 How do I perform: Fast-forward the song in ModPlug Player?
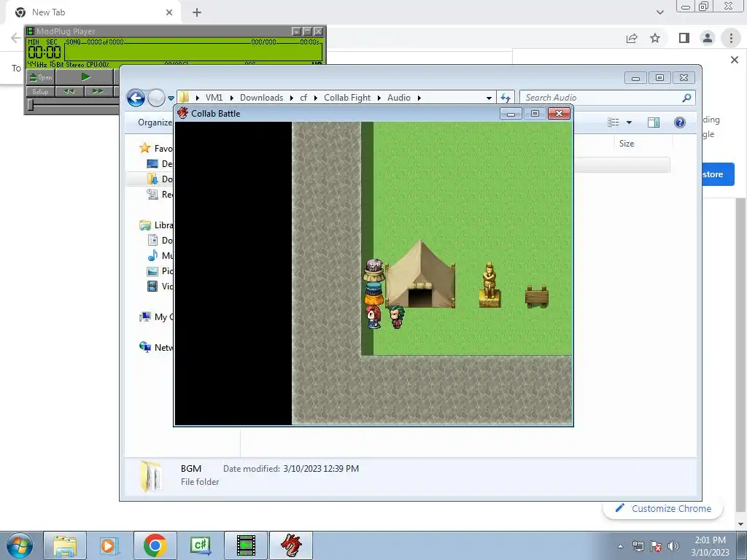click(x=98, y=91)
